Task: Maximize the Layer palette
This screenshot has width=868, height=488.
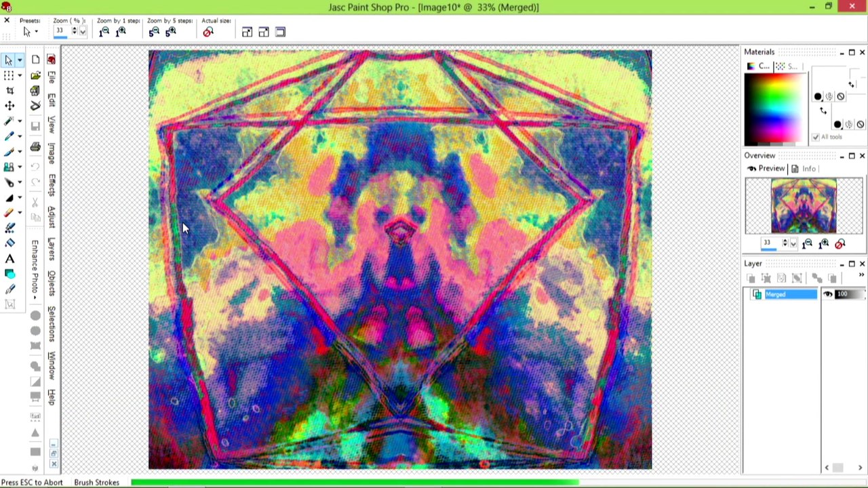Action: click(852, 264)
